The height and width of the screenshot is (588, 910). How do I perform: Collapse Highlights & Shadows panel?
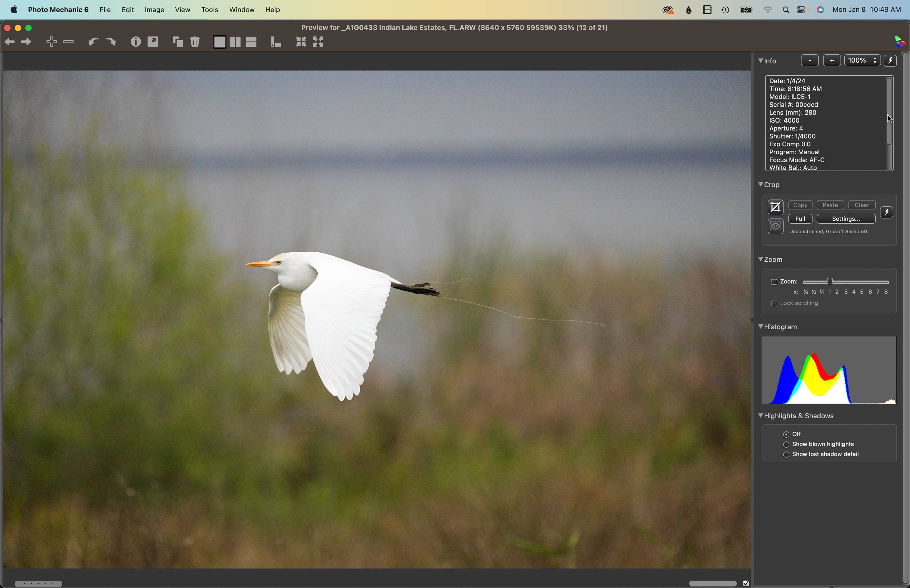point(761,415)
